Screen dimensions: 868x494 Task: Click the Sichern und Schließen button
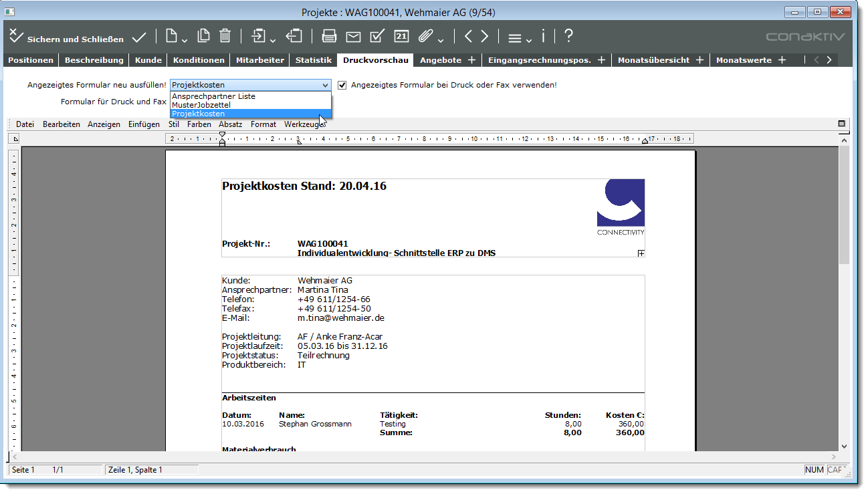[x=66, y=37]
